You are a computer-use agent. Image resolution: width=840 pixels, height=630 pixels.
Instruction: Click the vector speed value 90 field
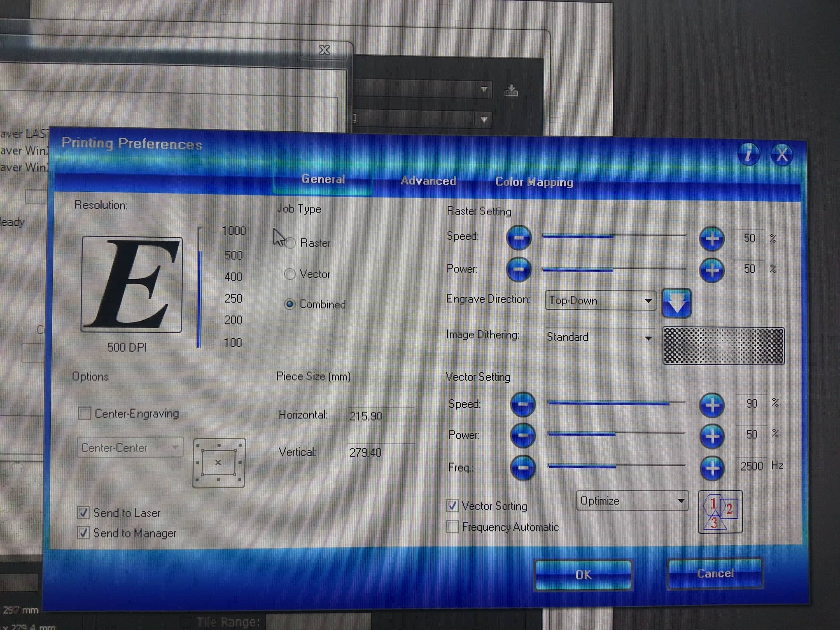coord(751,403)
